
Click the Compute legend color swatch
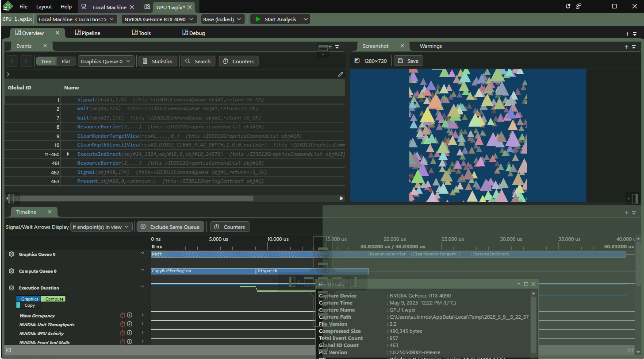pyautogui.click(x=54, y=299)
